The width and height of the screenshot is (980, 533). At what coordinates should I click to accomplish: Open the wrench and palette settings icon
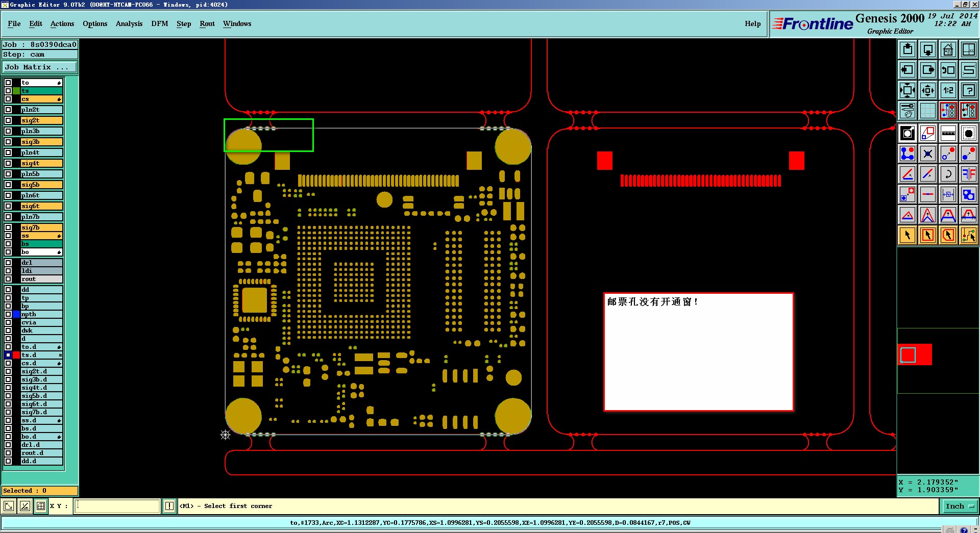[x=908, y=111]
